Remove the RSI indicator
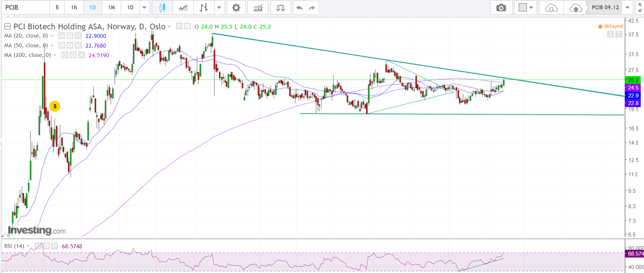 tap(54, 246)
